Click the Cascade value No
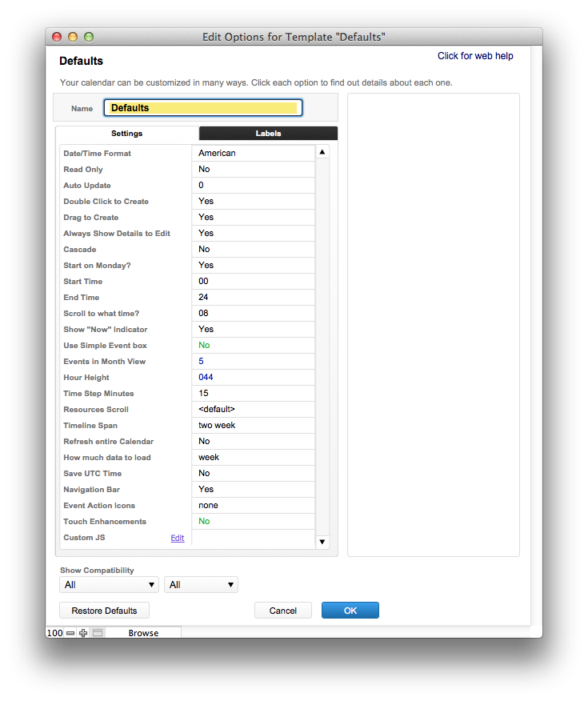 [x=254, y=249]
